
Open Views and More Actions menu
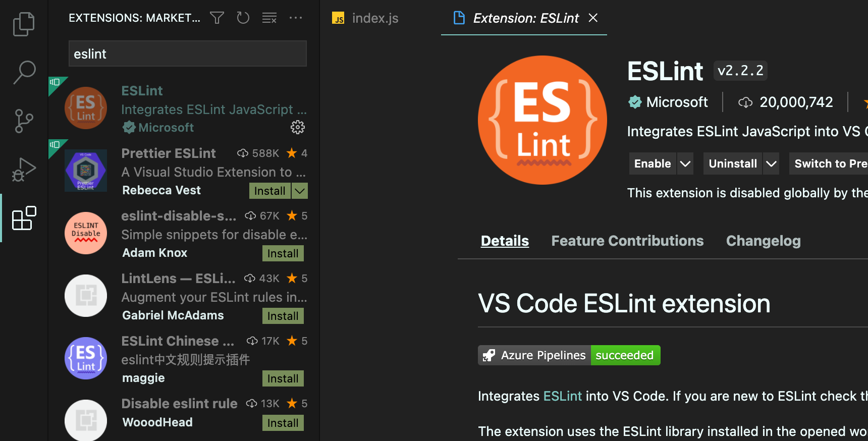tap(296, 18)
